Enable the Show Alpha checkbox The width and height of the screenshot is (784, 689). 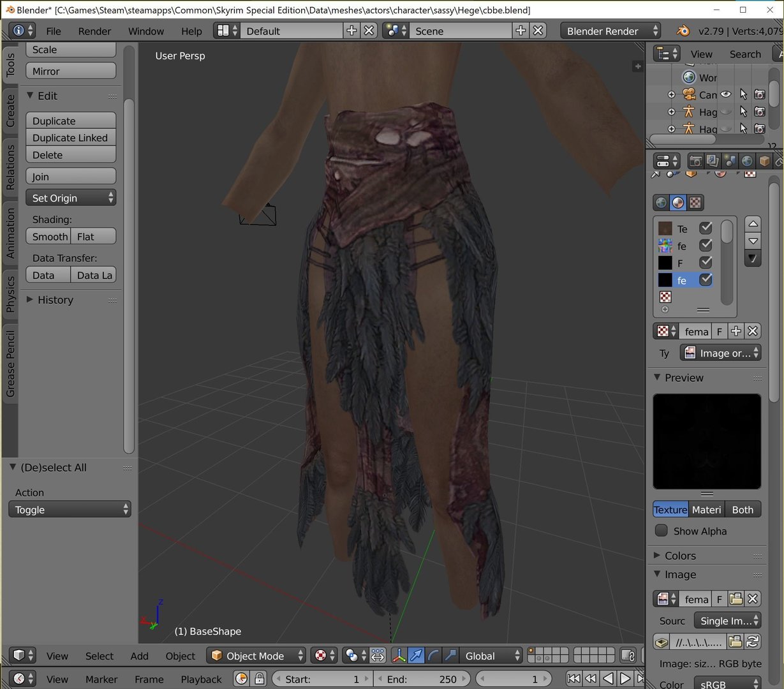pos(662,530)
